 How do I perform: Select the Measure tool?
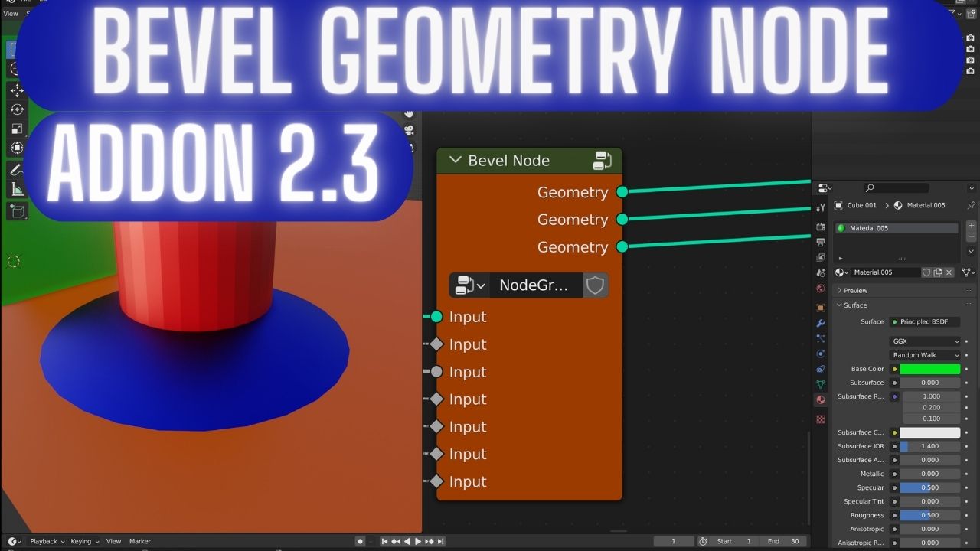pos(17,187)
